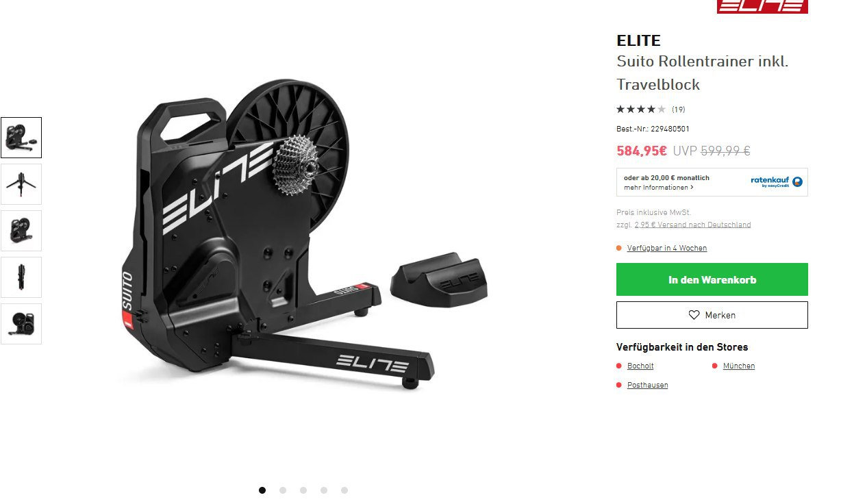The height and width of the screenshot is (504, 841).
Task: Select the third thumbnail image
Action: [x=21, y=231]
